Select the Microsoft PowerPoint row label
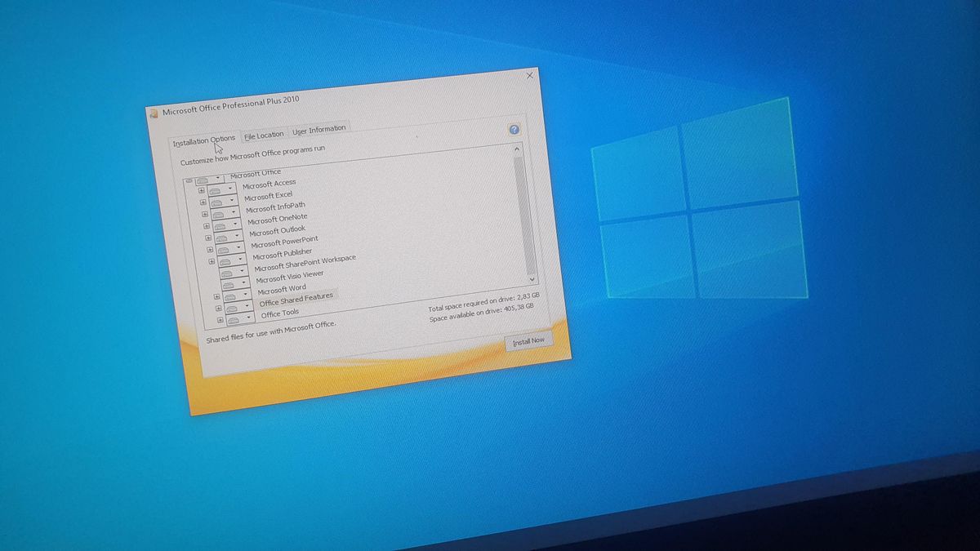This screenshot has height=551, width=980. (x=285, y=242)
